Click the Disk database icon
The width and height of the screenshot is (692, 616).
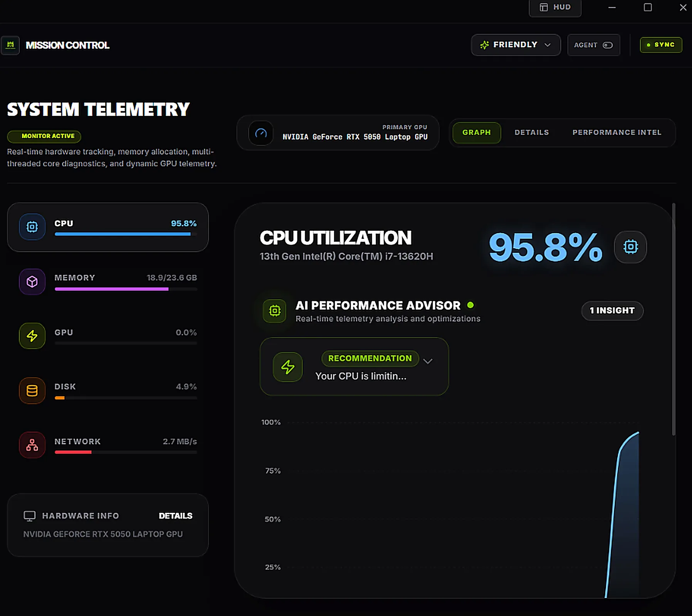tap(32, 390)
